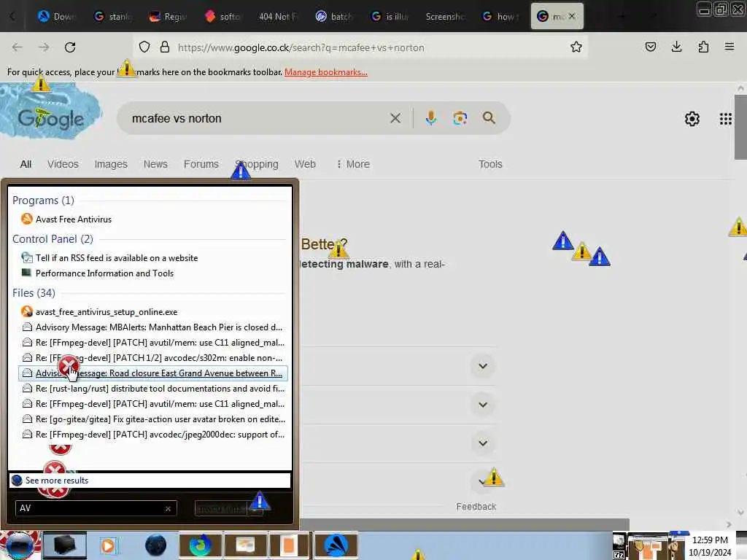Image resolution: width=747 pixels, height=560 pixels.
Task: Switch to the Down... tab
Action: click(x=57, y=17)
